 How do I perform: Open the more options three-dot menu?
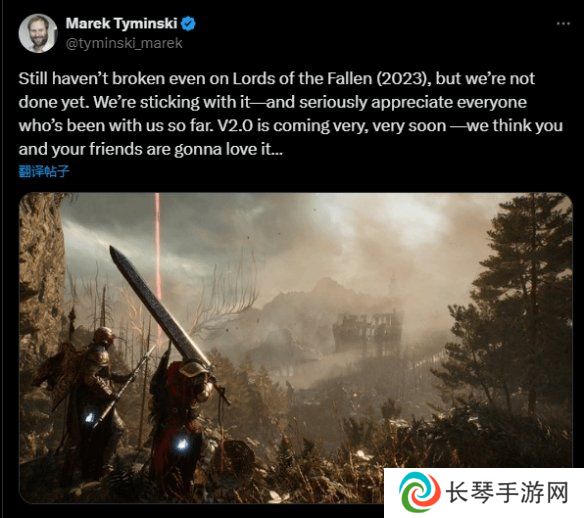(x=563, y=24)
